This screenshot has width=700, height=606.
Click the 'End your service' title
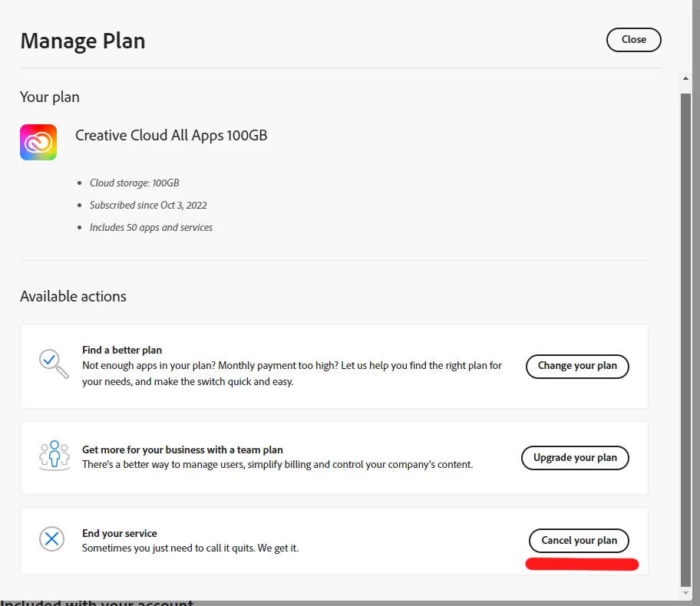pos(120,533)
